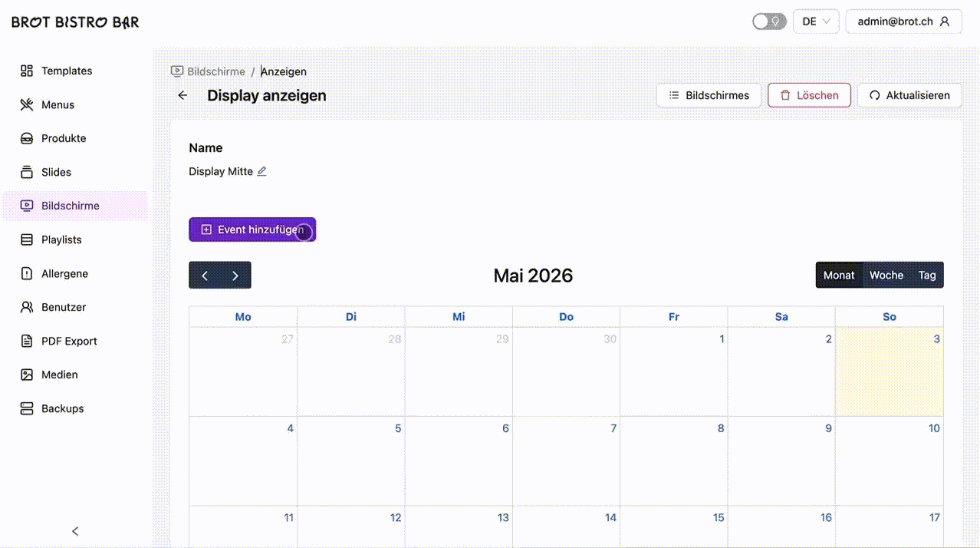
Task: Go to the previous month in the calendar
Action: point(205,276)
